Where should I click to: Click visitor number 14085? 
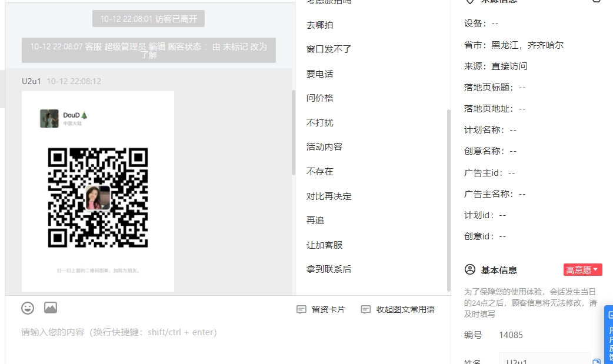pyautogui.click(x=511, y=335)
